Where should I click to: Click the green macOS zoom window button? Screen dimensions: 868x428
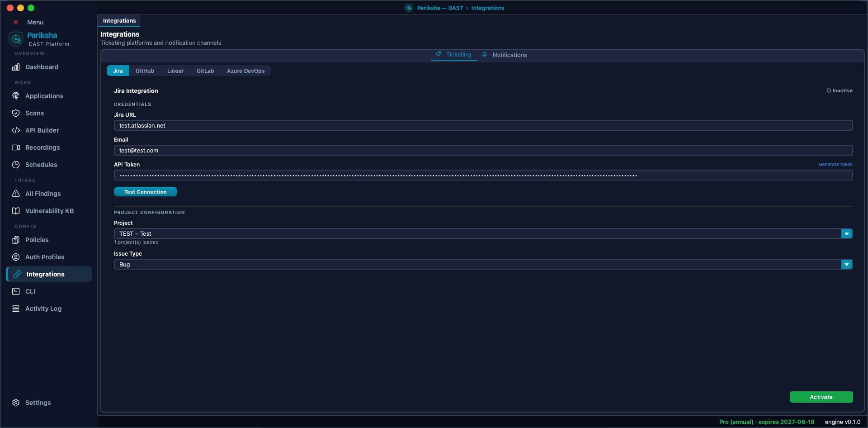point(31,8)
